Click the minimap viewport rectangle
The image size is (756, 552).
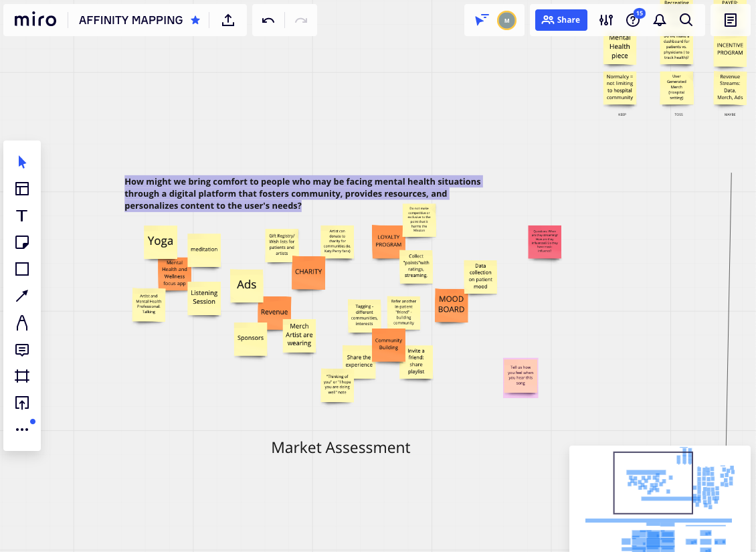[653, 482]
